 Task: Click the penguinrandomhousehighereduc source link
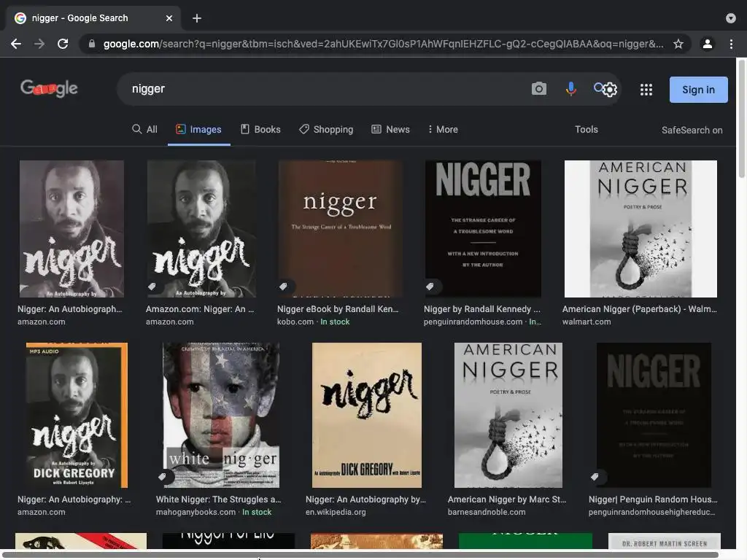pos(651,513)
